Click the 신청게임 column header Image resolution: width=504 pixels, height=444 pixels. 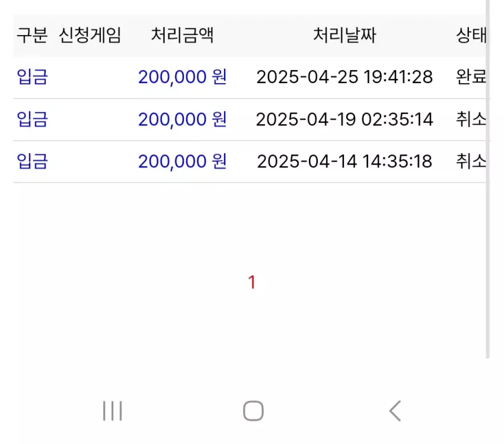90,35
